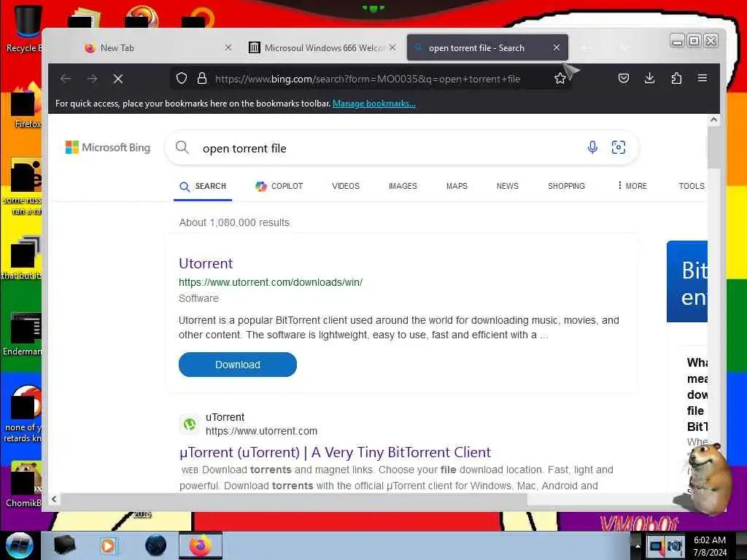This screenshot has height=560, width=747.
Task: Open the TOOLS option in Bing
Action: pyautogui.click(x=692, y=186)
